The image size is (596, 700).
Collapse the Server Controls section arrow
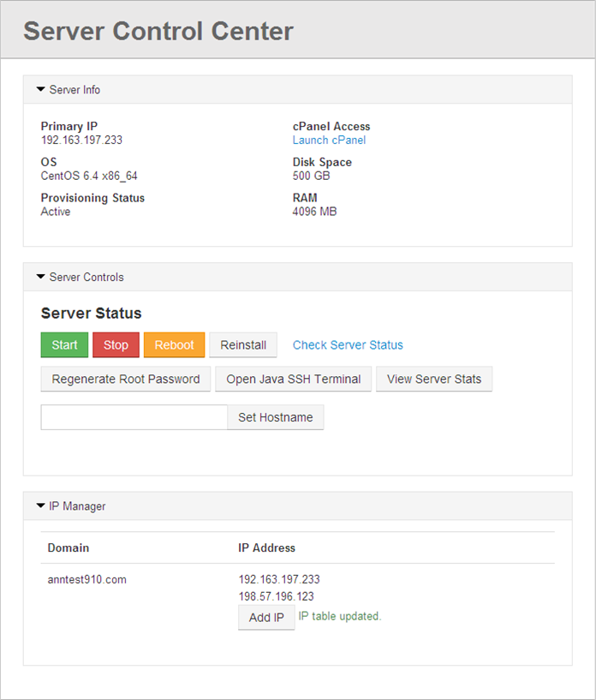coord(40,277)
